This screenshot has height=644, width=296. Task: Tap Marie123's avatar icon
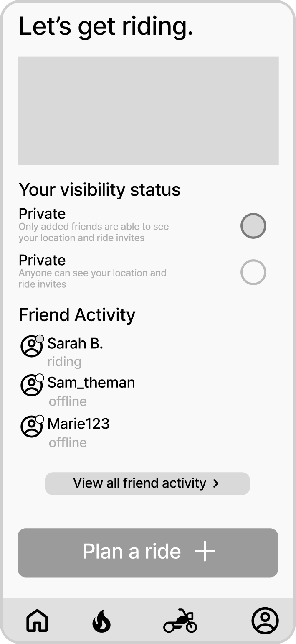coord(32,426)
